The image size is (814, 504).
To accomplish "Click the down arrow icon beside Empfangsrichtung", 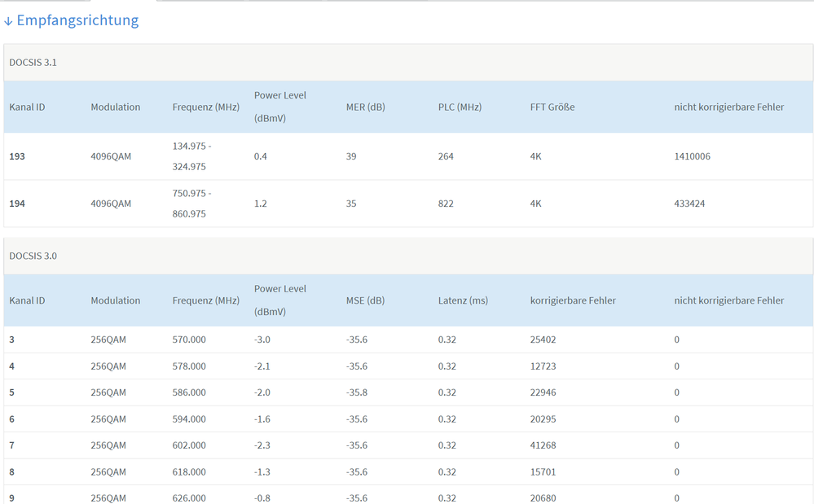I will coord(8,21).
